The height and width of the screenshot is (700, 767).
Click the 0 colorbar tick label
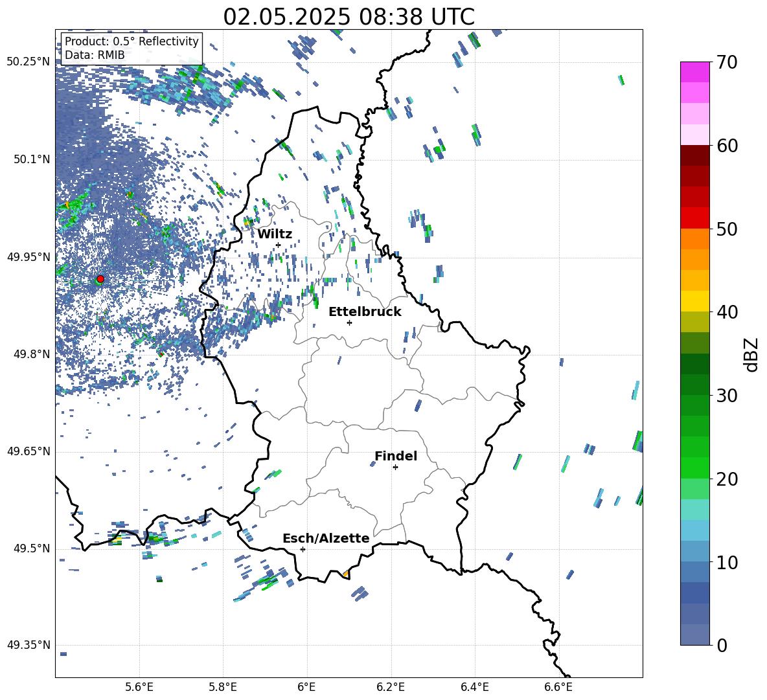click(x=722, y=645)
